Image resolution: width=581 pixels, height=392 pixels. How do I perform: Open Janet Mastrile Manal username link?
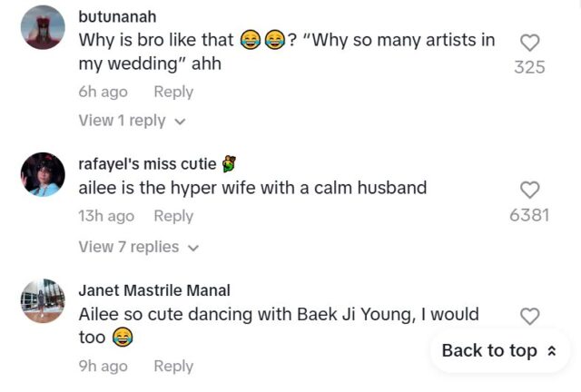tap(154, 290)
